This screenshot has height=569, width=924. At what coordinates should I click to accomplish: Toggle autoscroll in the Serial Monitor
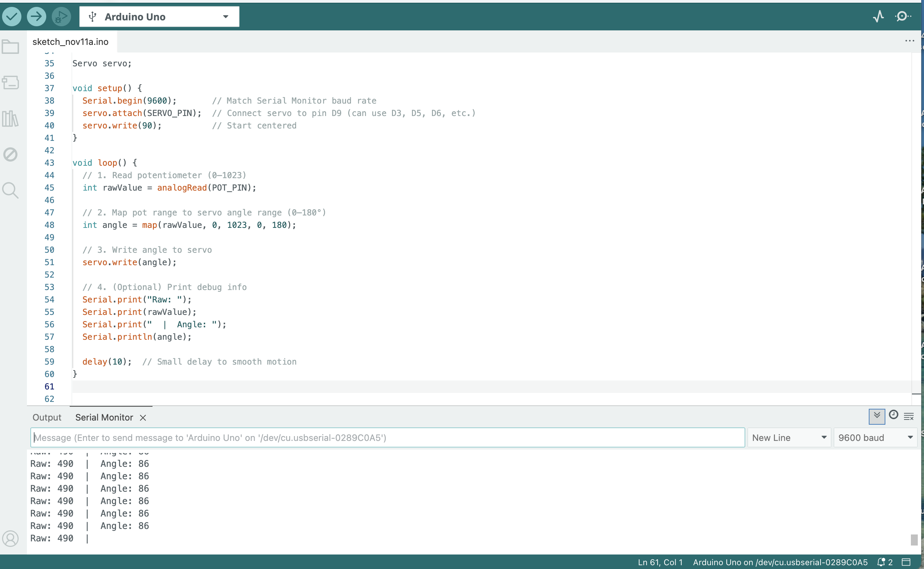coord(877,416)
